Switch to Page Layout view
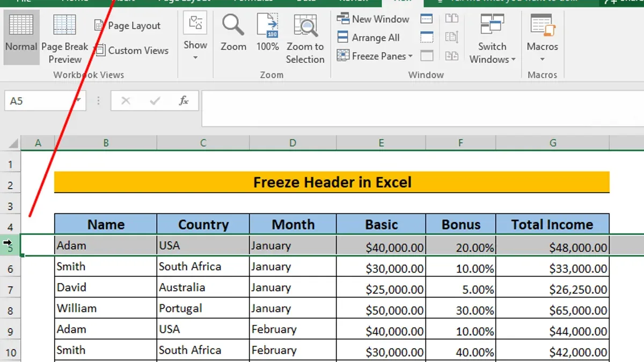 127,25
